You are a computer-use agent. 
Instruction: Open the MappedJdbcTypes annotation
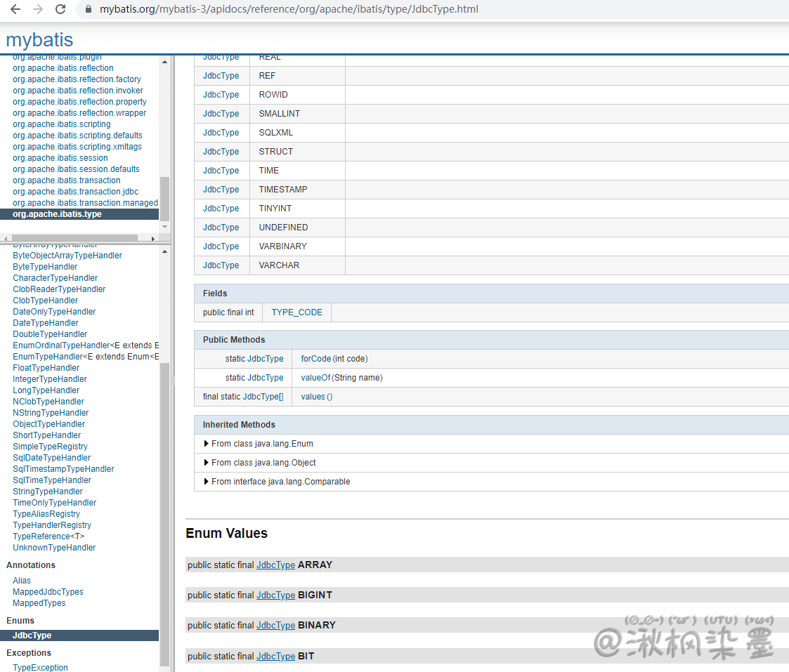(48, 592)
